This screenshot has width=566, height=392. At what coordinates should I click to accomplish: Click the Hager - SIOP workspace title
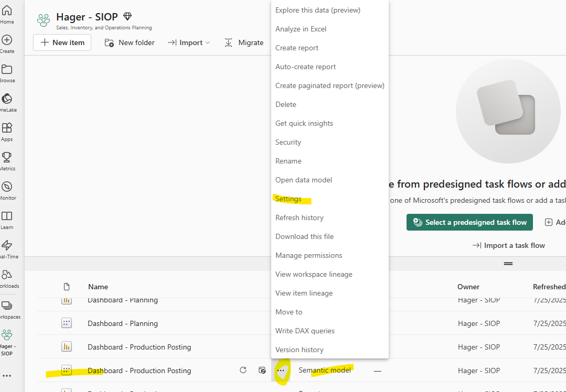[x=87, y=17]
